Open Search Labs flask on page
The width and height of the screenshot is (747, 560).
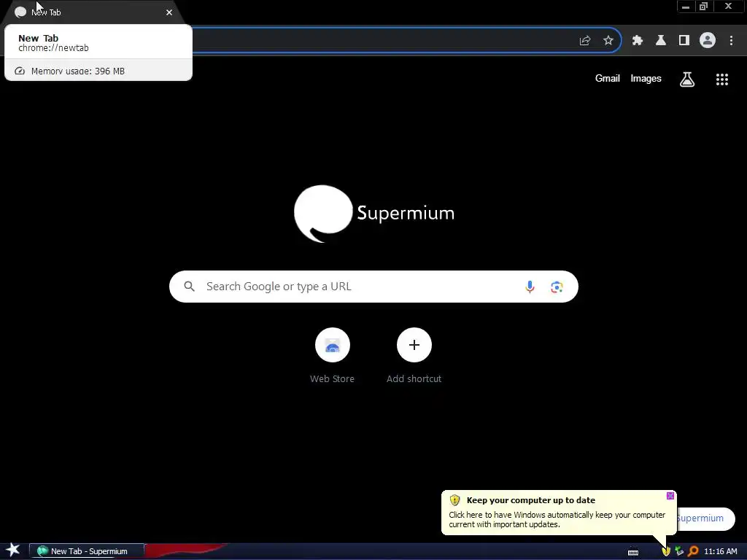[687, 79]
